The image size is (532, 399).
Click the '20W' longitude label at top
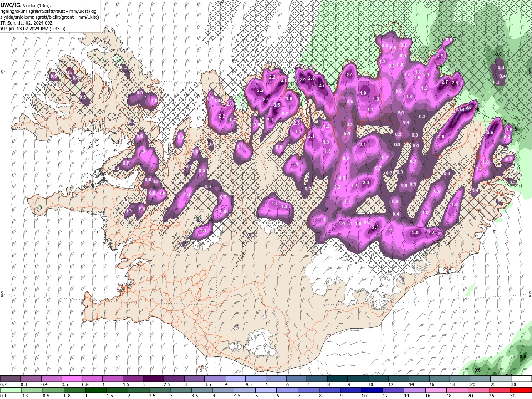coord(221,2)
